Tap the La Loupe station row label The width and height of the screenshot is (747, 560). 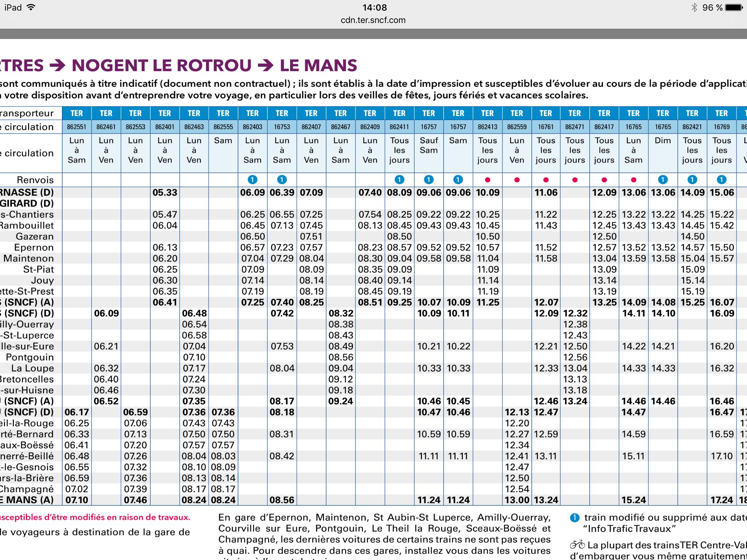point(32,368)
